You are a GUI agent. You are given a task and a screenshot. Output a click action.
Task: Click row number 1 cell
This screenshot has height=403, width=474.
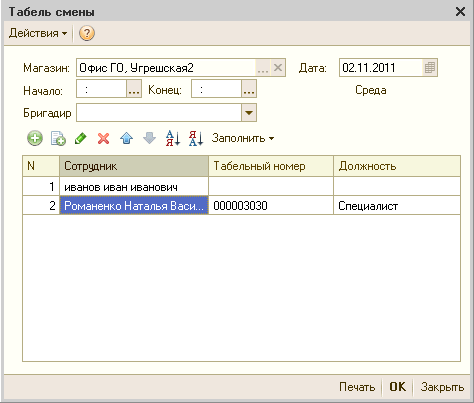click(41, 187)
